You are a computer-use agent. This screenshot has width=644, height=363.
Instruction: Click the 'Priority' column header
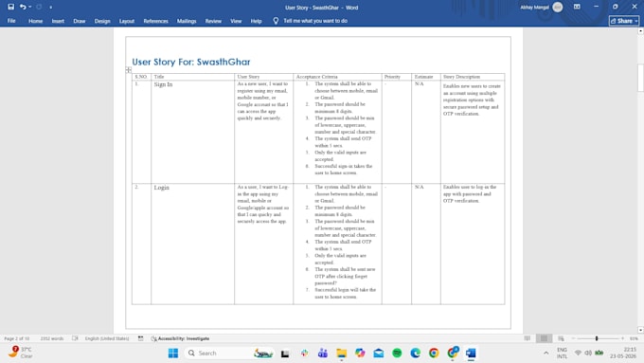click(392, 77)
